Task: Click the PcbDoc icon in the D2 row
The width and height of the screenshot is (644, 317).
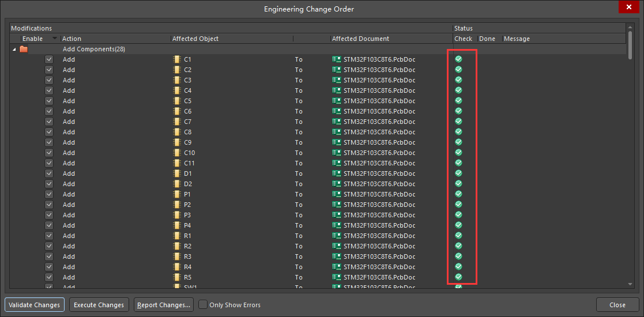Action: pos(337,184)
